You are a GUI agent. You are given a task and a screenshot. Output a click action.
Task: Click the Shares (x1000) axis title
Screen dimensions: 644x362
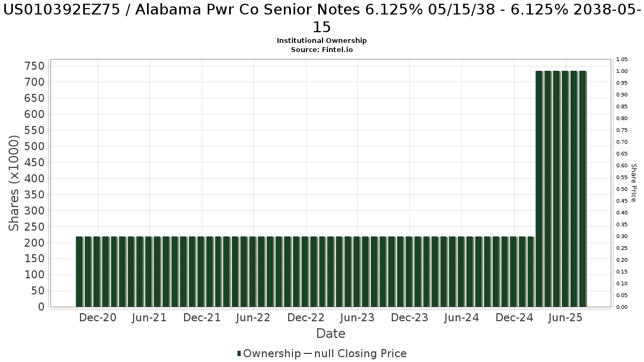tap(14, 183)
